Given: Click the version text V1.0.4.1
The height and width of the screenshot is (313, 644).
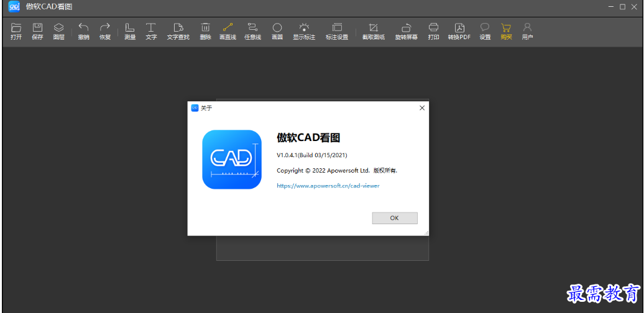Looking at the screenshot, I should click(312, 155).
